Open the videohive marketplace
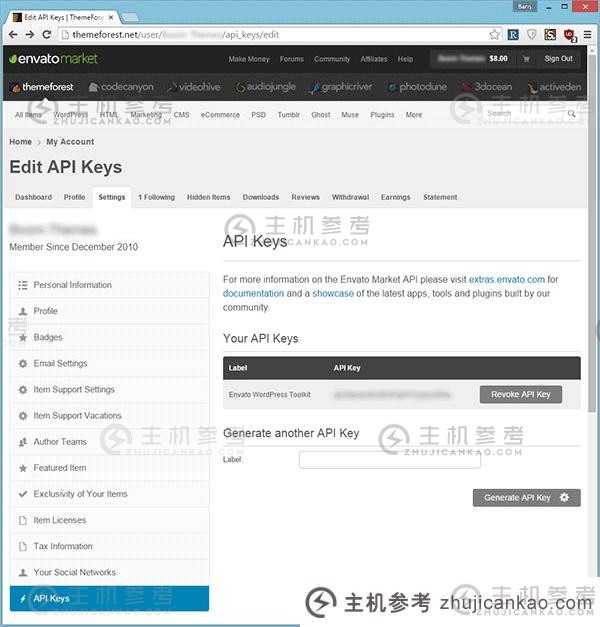 click(194, 87)
